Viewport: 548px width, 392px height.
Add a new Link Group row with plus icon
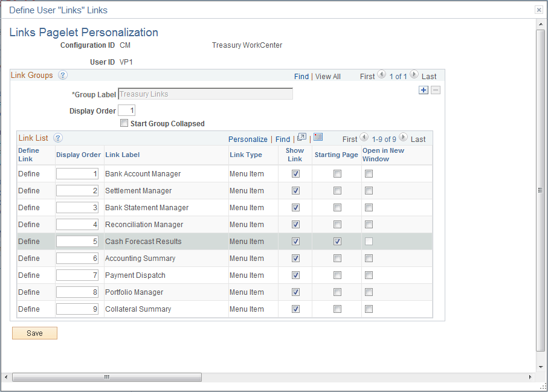[x=423, y=89]
